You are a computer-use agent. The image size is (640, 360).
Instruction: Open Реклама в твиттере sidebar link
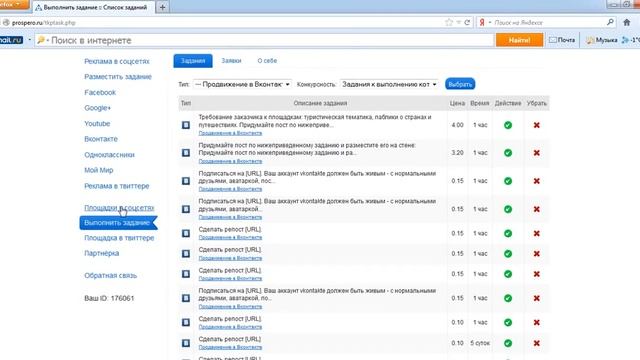tap(117, 186)
